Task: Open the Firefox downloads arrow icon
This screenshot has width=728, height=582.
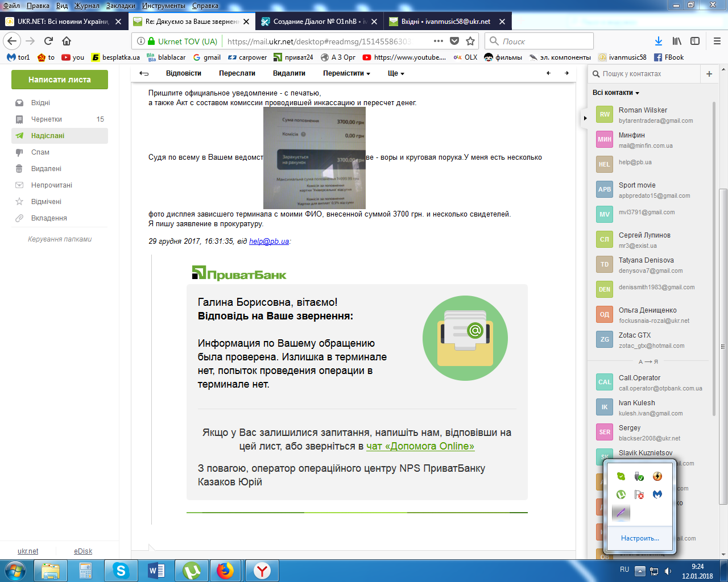Action: pyautogui.click(x=658, y=41)
